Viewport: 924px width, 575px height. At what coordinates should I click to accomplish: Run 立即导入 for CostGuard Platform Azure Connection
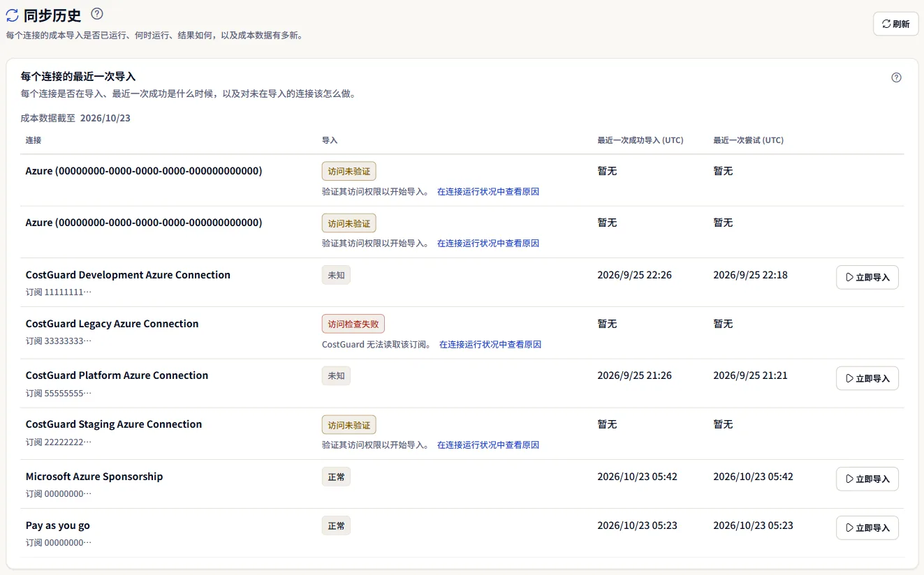click(x=867, y=378)
